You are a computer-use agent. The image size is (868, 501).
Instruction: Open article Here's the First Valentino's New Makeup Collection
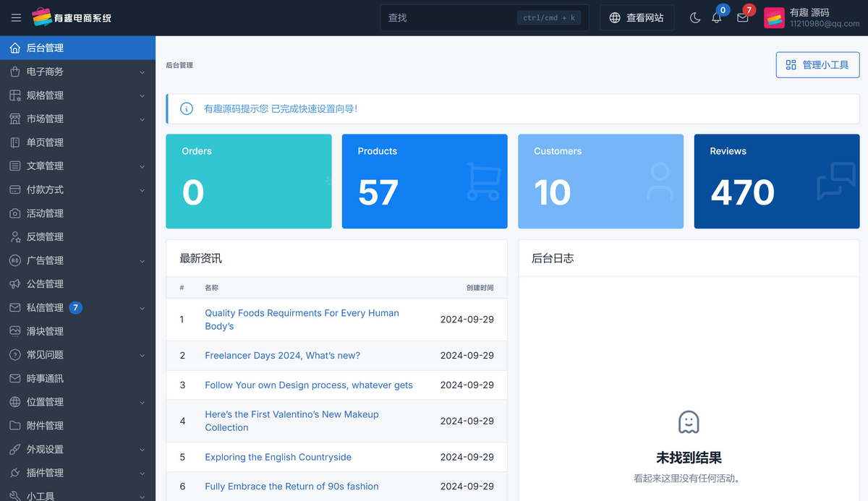point(292,421)
